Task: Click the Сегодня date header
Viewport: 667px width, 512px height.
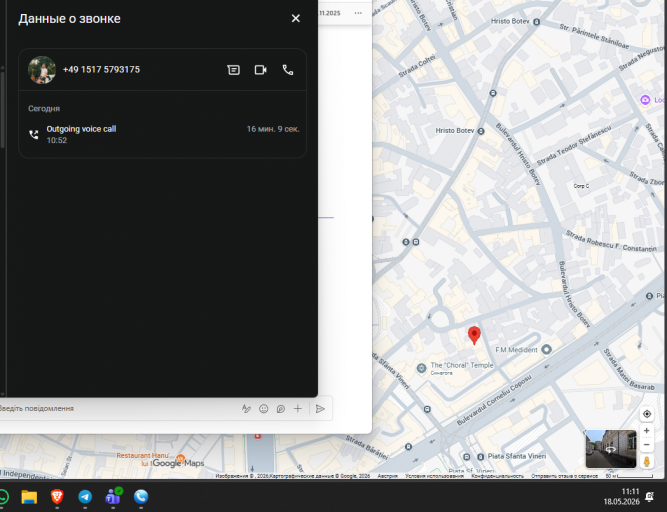Action: coord(44,108)
